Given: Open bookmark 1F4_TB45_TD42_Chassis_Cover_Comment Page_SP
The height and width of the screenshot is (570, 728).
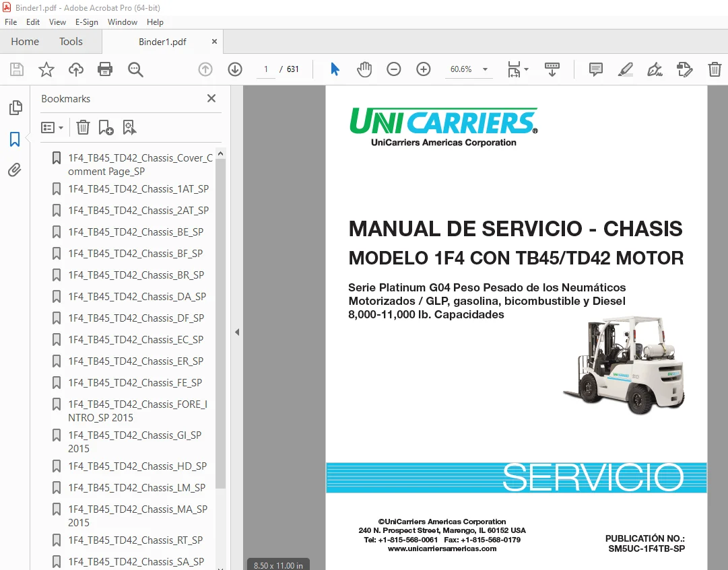Looking at the screenshot, I should tap(140, 165).
